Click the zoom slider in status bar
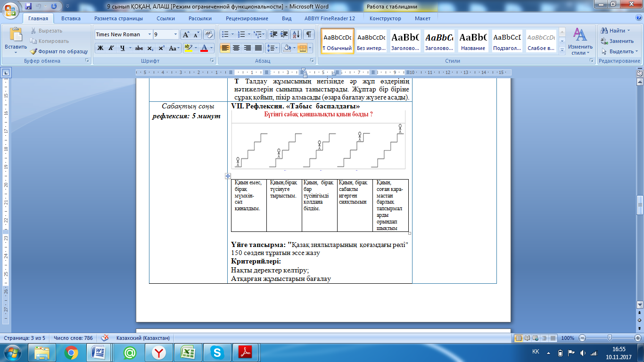Image resolution: width=644 pixels, height=362 pixels. (610, 338)
